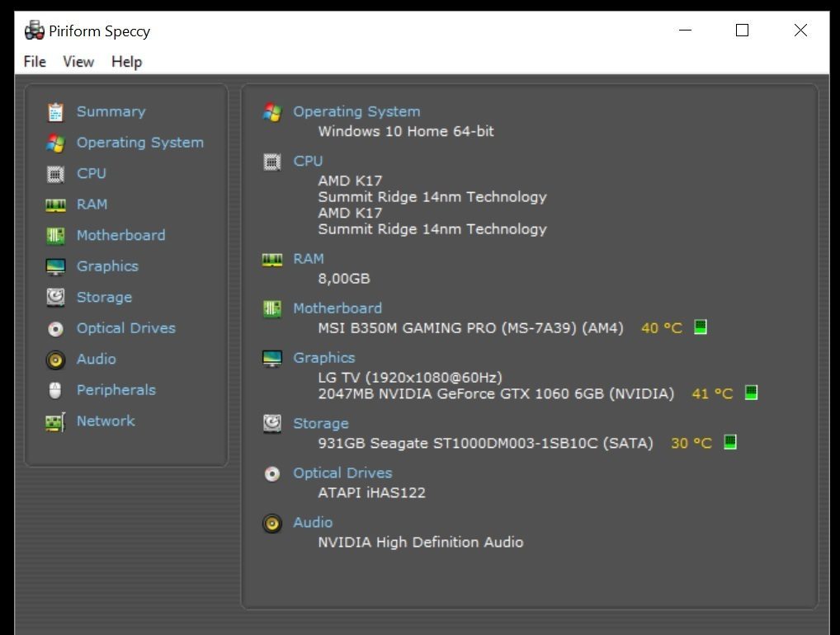Click the green temperature indicator beside 30 °C
The height and width of the screenshot is (635, 840).
click(x=730, y=442)
